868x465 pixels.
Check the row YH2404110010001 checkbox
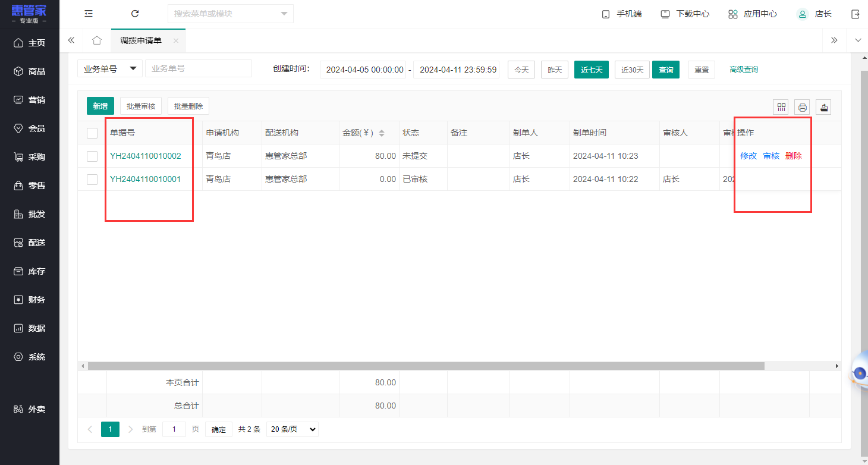(92, 179)
